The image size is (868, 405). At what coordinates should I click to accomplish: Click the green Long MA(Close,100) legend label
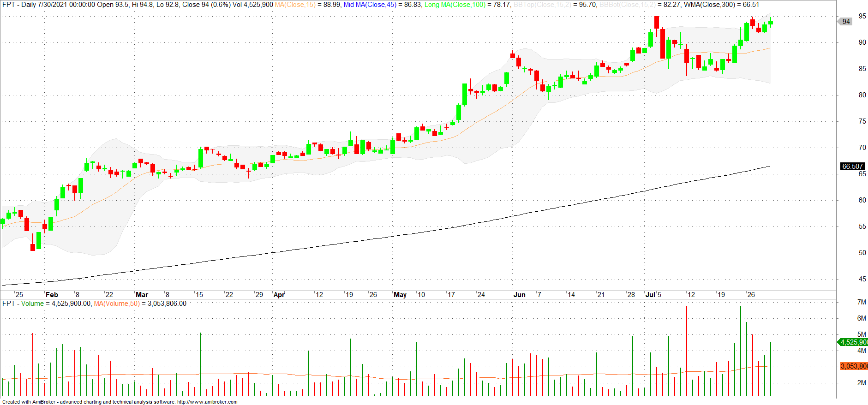455,5
